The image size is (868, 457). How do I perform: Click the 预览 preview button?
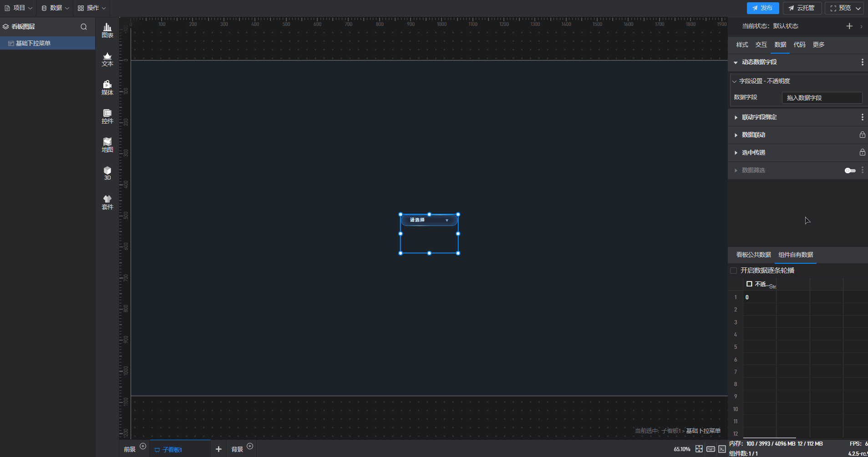click(x=841, y=8)
